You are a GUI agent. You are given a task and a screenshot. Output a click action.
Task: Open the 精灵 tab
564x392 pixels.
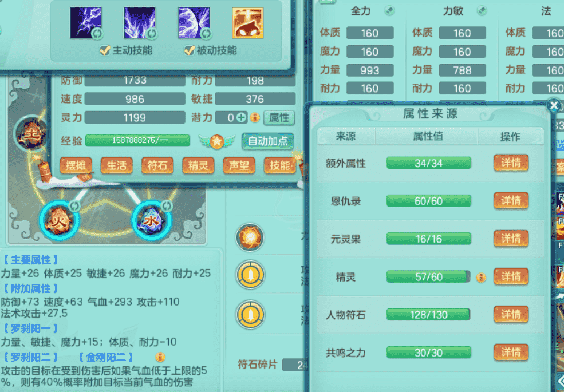pos(198,165)
